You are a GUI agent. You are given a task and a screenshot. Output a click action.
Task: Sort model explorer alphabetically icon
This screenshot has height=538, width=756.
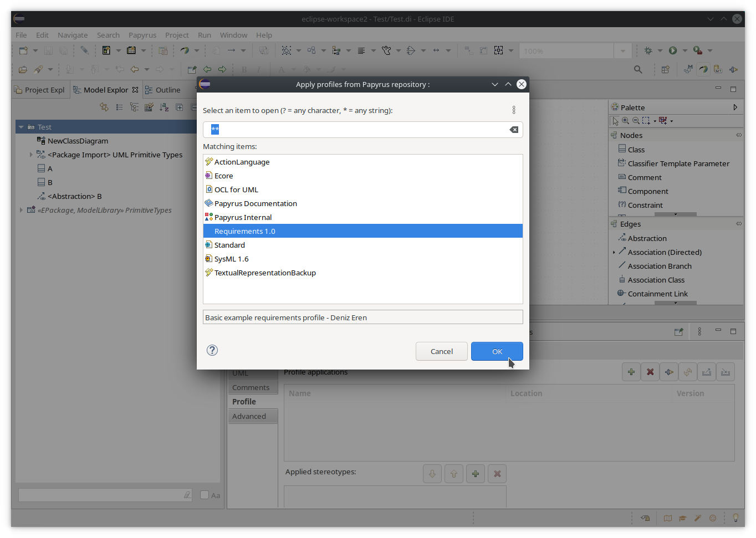[x=164, y=107]
